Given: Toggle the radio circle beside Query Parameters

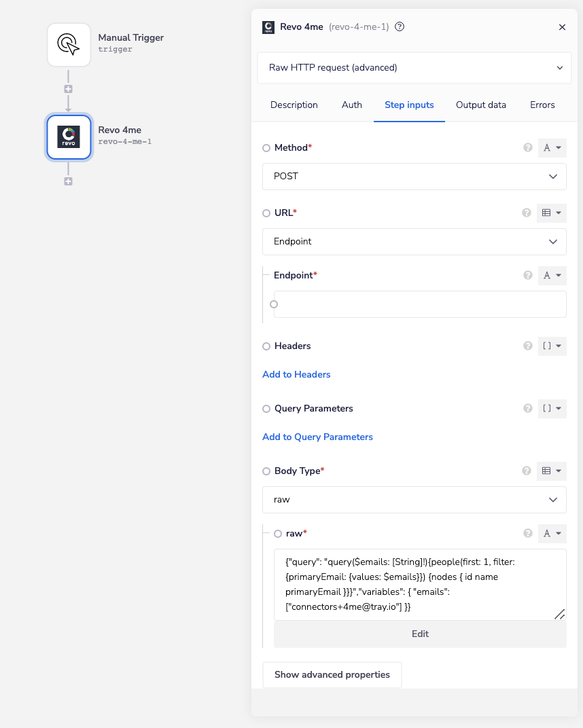Looking at the screenshot, I should point(266,409).
